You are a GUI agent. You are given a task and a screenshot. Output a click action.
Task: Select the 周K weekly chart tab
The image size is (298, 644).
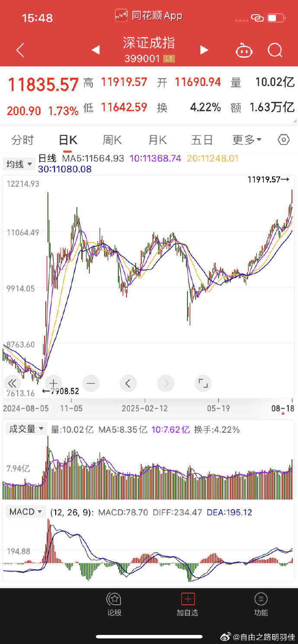coord(112,140)
